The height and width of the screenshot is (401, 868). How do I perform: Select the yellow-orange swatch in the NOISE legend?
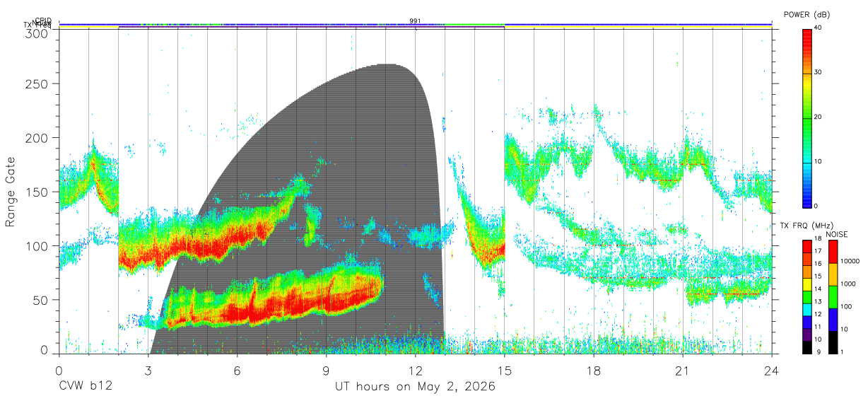[833, 274]
